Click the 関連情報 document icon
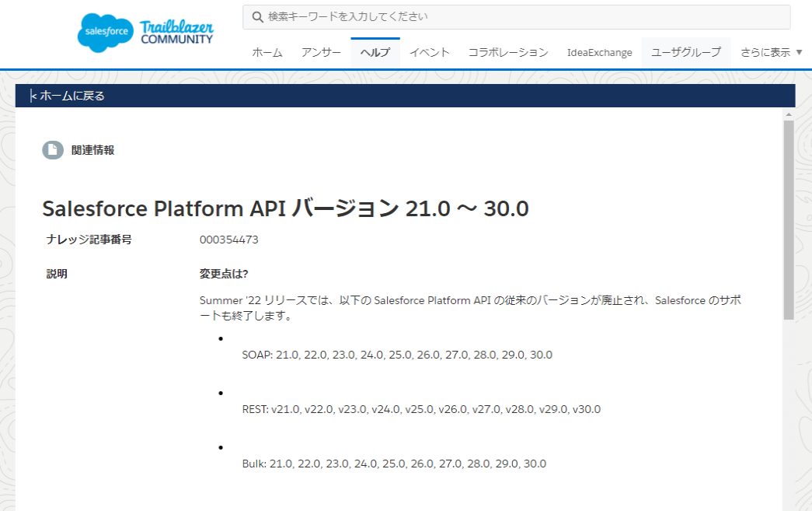The image size is (812, 511). coord(53,150)
